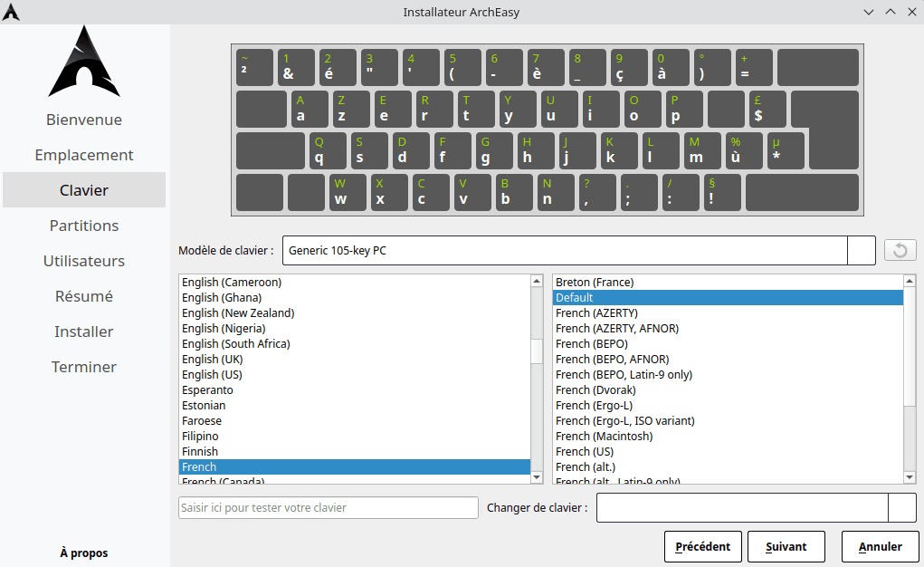This screenshot has height=567, width=924.
Task: Open the Partitions step in sidebar
Action: click(84, 226)
